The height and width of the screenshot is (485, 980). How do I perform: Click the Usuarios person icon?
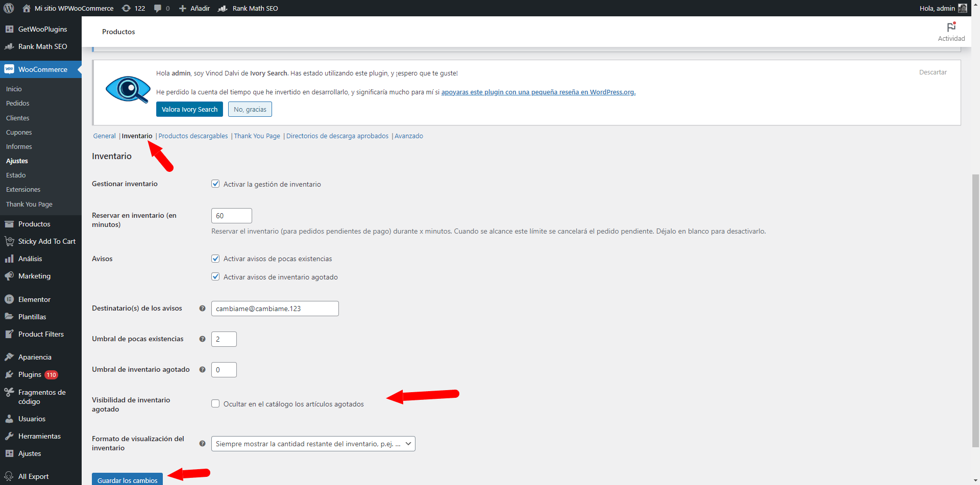coord(9,419)
